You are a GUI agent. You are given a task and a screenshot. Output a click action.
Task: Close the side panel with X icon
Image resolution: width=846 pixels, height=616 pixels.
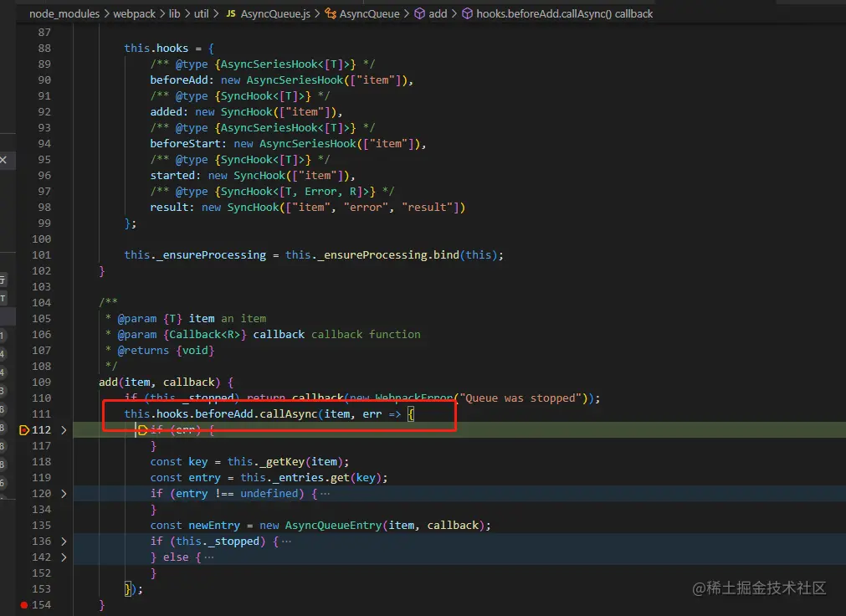click(x=3, y=159)
